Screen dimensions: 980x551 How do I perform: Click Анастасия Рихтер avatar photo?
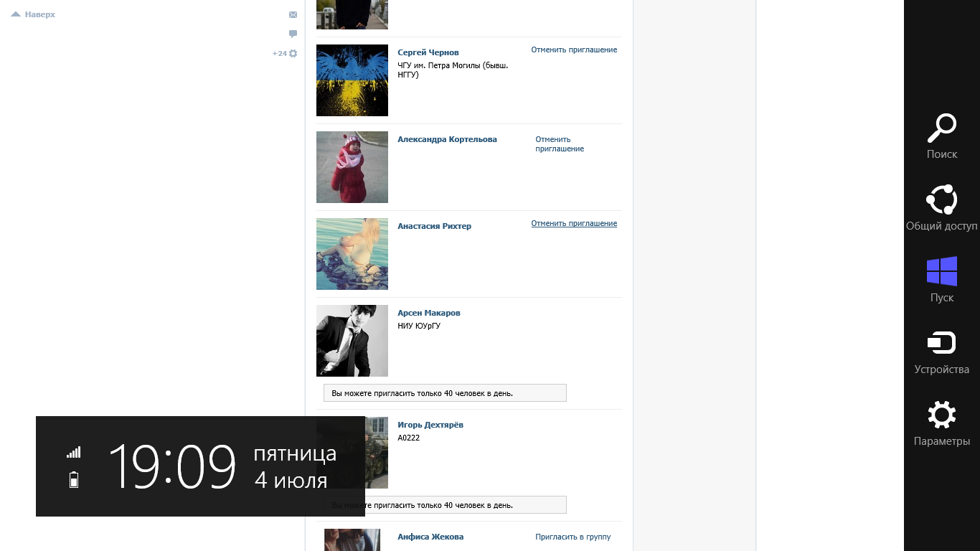352,254
